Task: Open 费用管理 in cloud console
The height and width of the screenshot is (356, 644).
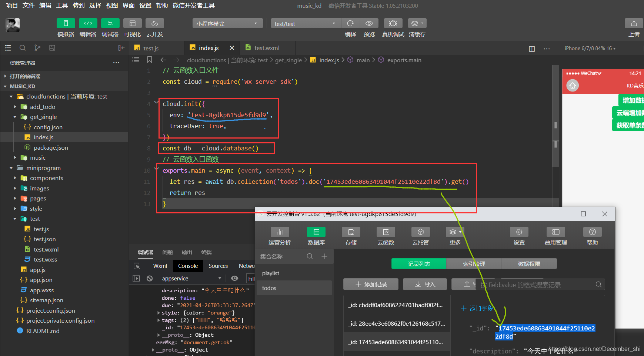Action: 556,236
